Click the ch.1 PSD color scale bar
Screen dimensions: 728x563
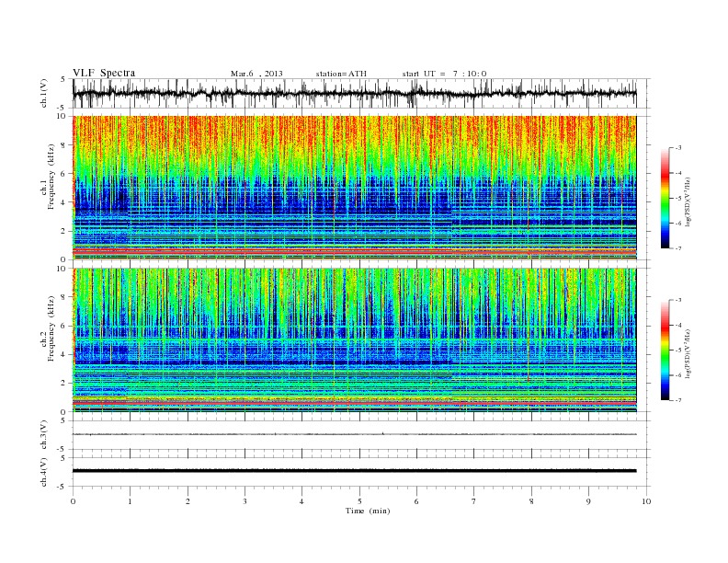665,199
